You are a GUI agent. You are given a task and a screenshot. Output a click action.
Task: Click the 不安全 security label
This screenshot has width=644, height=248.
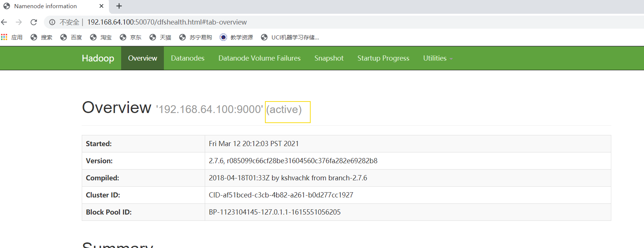pos(69,22)
